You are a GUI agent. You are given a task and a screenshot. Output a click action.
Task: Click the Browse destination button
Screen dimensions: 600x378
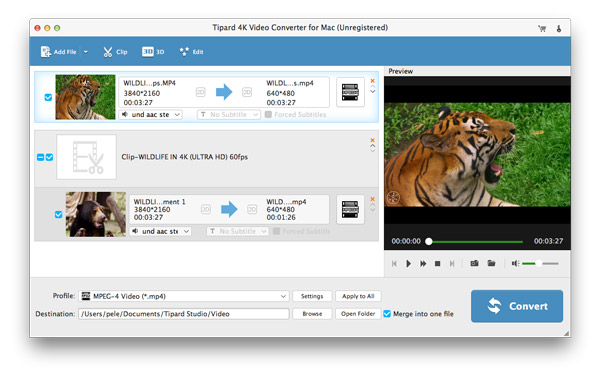pyautogui.click(x=312, y=314)
